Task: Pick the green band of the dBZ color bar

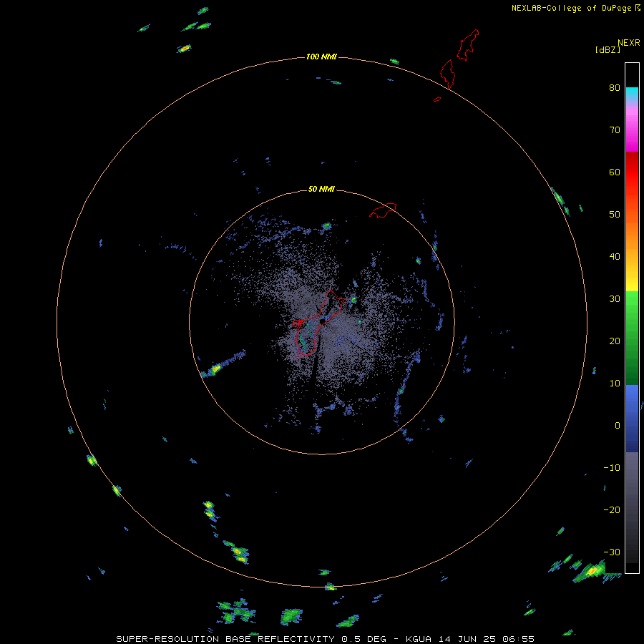Action: click(632, 338)
